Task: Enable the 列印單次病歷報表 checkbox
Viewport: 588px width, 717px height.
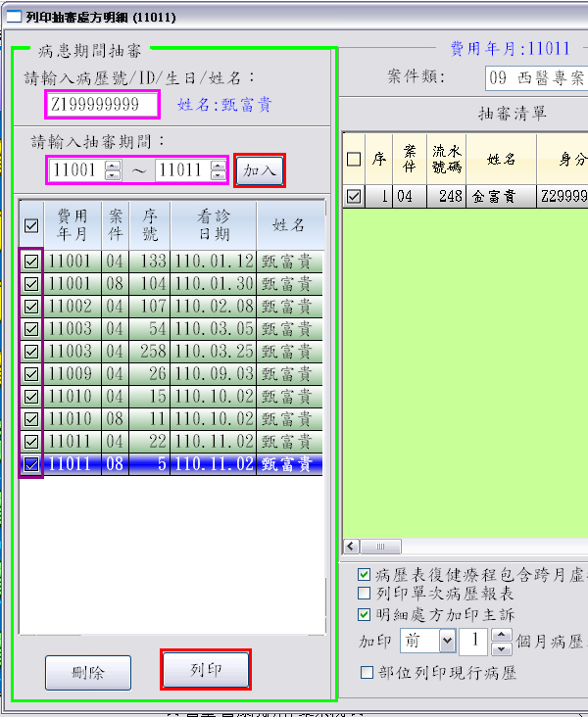Action: tap(366, 594)
